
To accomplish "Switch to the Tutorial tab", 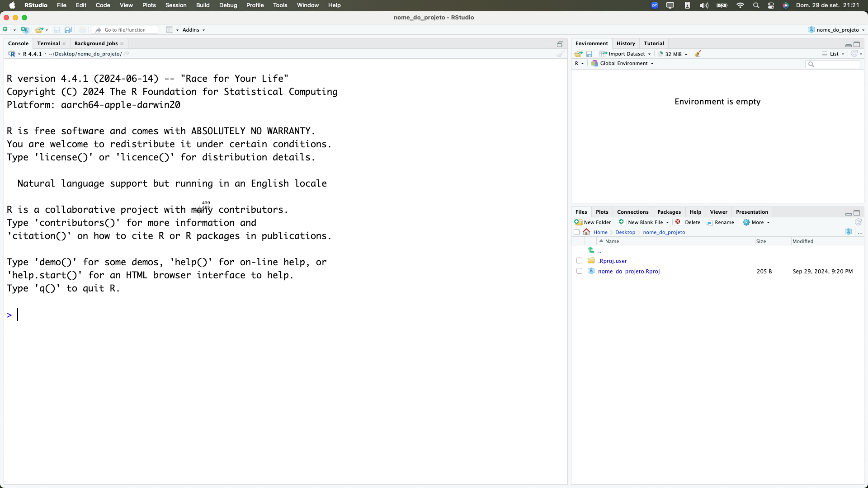I will (x=654, y=43).
